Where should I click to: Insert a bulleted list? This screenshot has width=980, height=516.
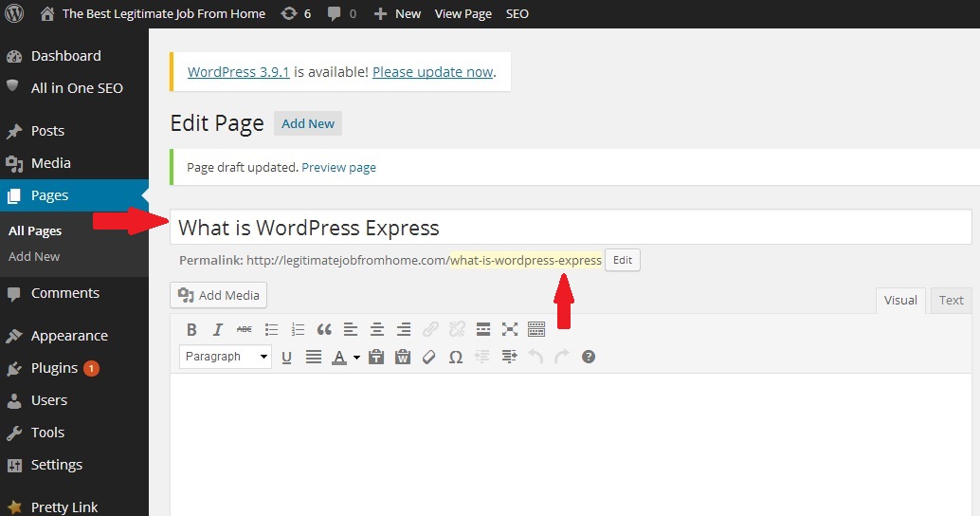271,330
